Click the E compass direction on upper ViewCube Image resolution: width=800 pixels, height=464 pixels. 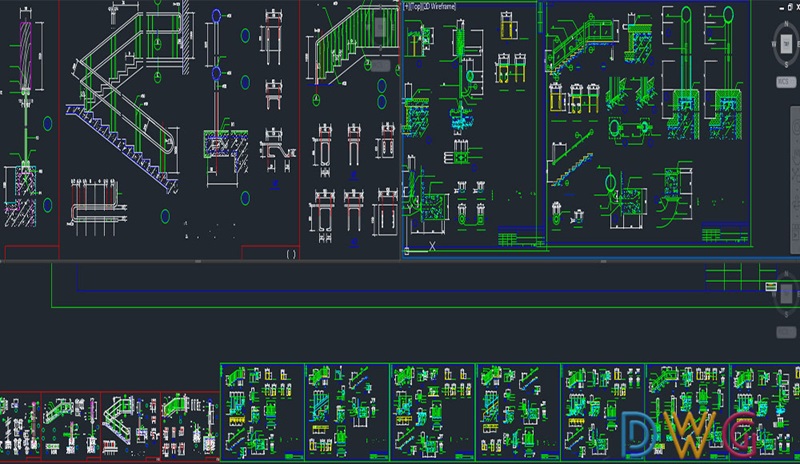coord(798,44)
